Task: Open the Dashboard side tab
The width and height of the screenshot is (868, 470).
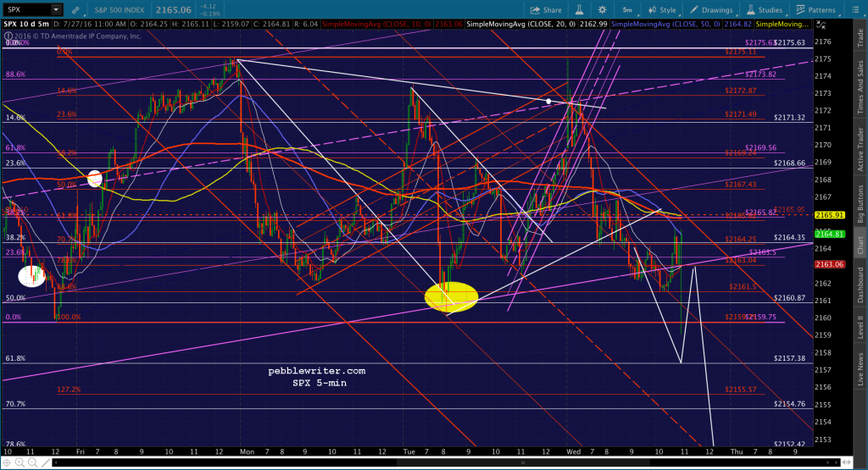Action: tap(860, 285)
